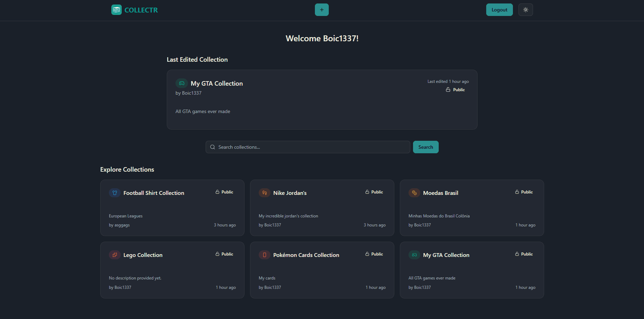
Task: Click the coins icon on Moedas Brasil
Action: (x=414, y=193)
